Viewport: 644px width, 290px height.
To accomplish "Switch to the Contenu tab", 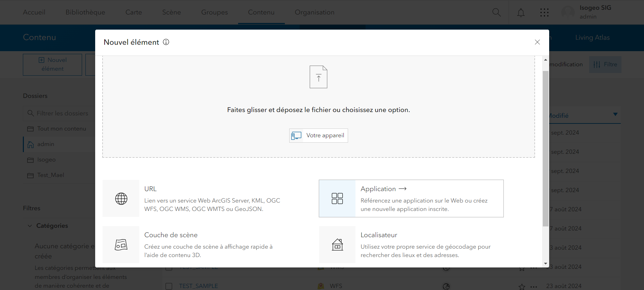I will pos(261,12).
